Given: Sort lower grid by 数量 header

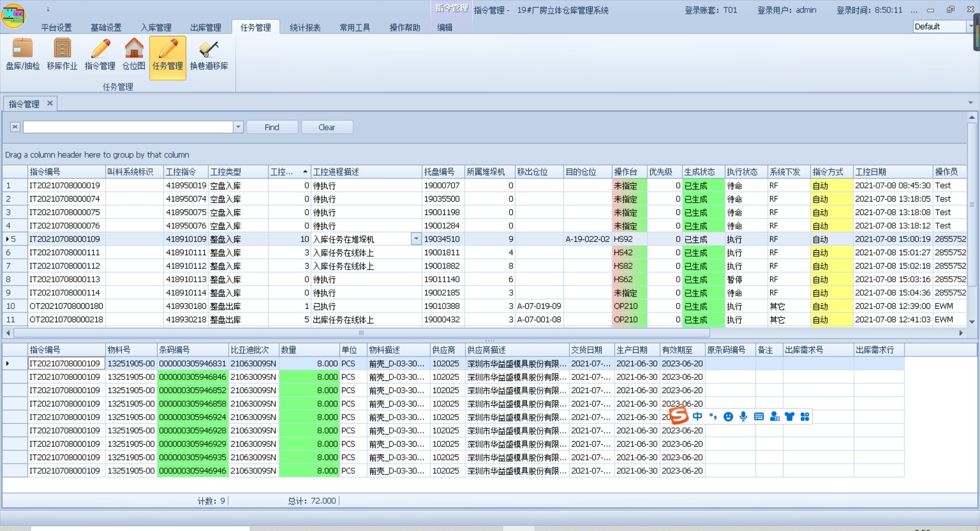Looking at the screenshot, I should tap(309, 350).
